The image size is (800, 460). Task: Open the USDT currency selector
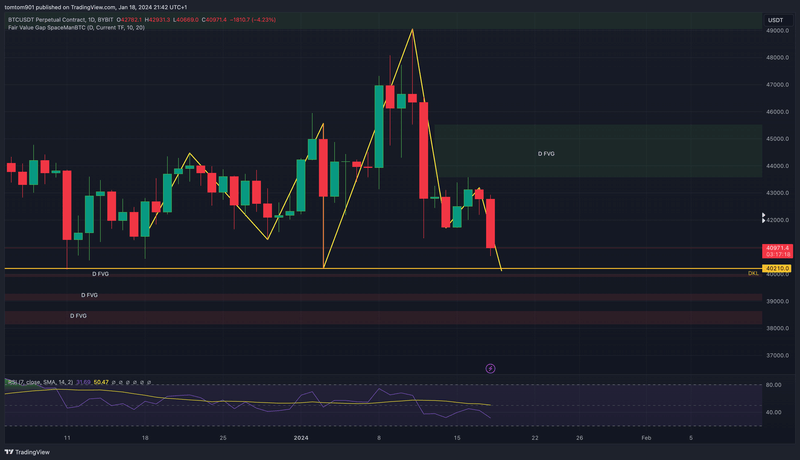click(x=776, y=20)
